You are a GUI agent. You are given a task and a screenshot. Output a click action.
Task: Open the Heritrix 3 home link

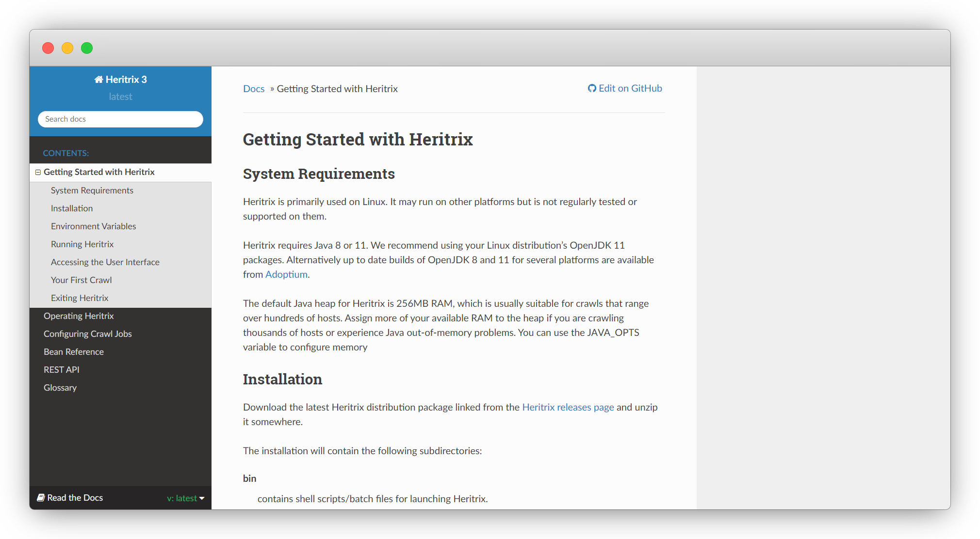point(120,79)
